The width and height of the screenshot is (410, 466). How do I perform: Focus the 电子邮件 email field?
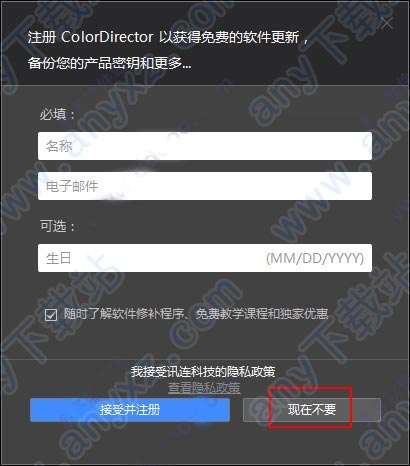205,186
